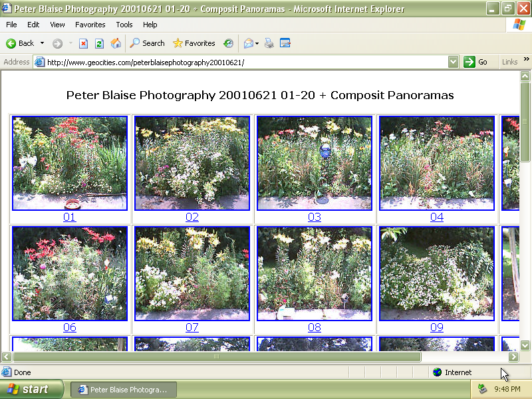Click the vertical scrollbar down arrow
Image resolution: width=532 pixels, height=399 pixels.
click(x=525, y=345)
